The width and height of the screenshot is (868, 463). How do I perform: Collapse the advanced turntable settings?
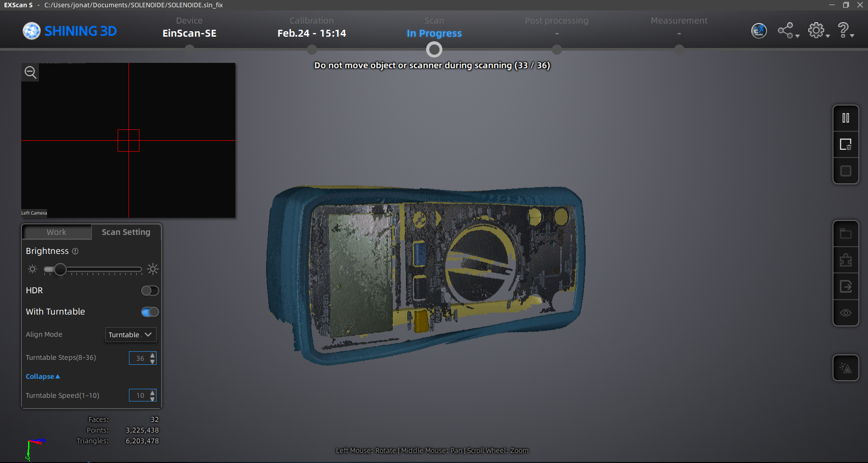click(x=43, y=377)
